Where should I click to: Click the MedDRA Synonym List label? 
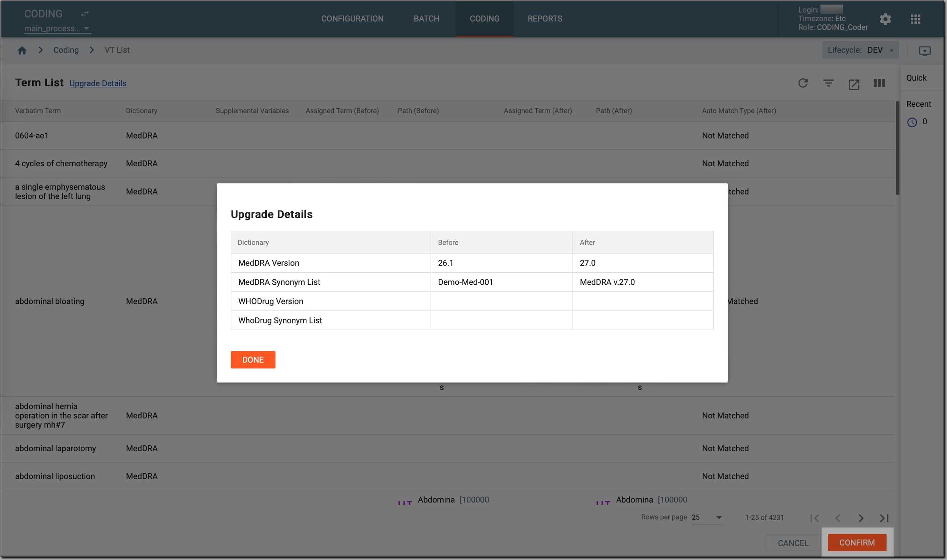pos(279,282)
